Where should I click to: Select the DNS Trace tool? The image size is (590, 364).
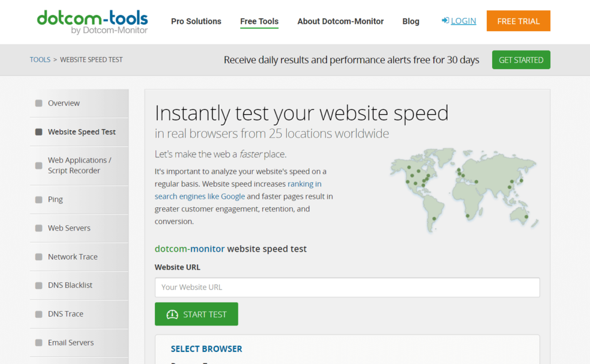65,314
